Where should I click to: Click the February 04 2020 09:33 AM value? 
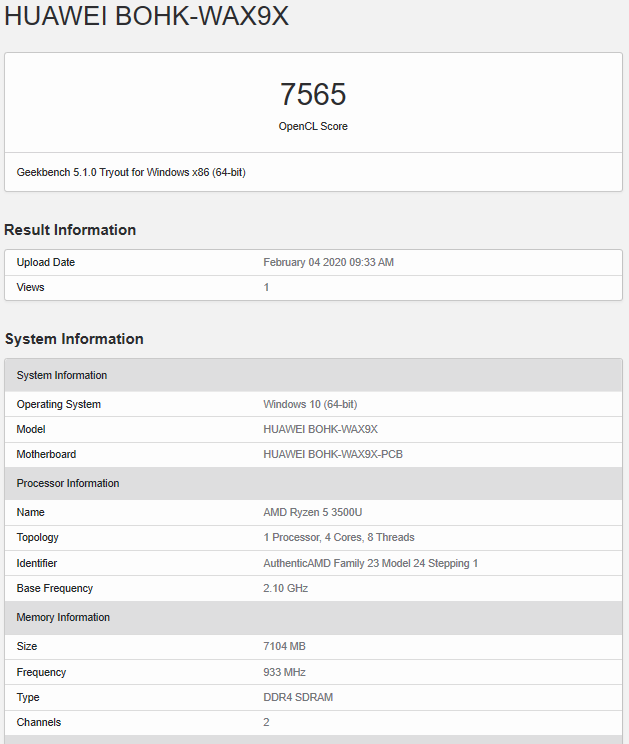pos(328,262)
